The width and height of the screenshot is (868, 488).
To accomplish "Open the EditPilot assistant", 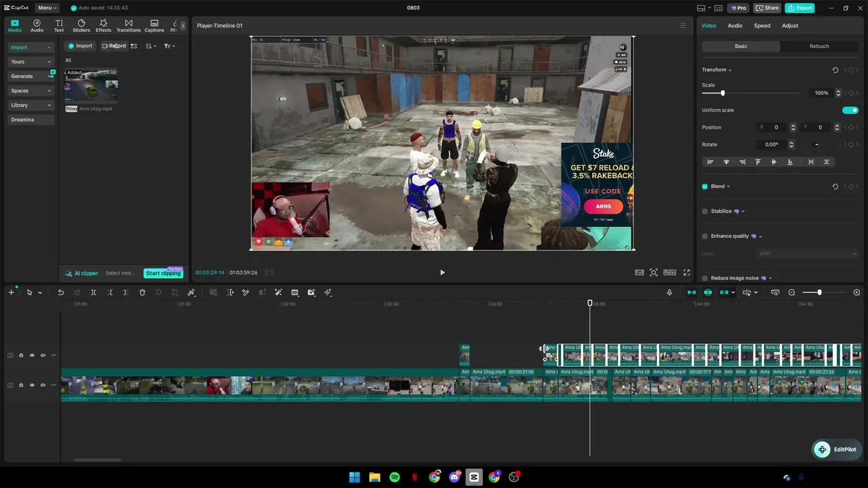I will pos(837,449).
